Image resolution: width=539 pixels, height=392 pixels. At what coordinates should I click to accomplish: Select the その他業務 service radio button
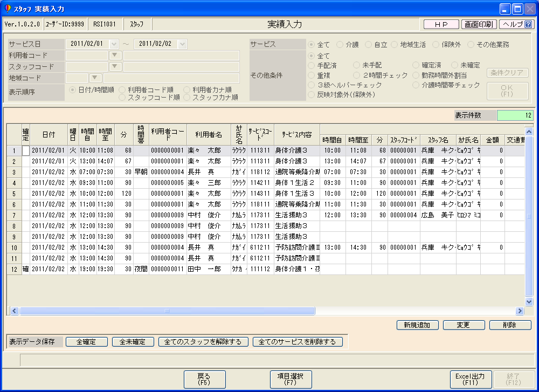(471, 44)
